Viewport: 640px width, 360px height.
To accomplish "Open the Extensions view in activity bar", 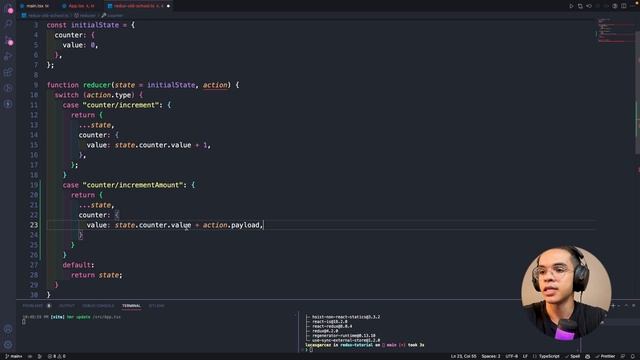I will click(x=8, y=72).
